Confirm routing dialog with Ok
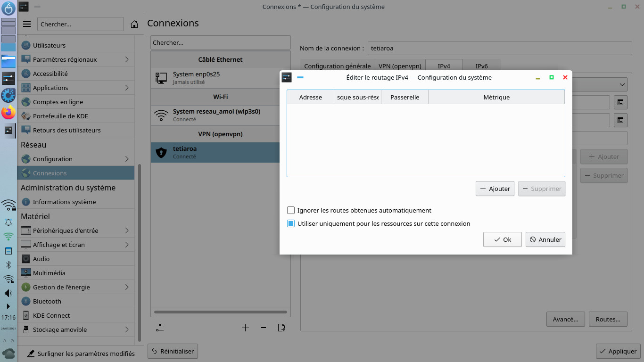644x362 pixels. (503, 239)
